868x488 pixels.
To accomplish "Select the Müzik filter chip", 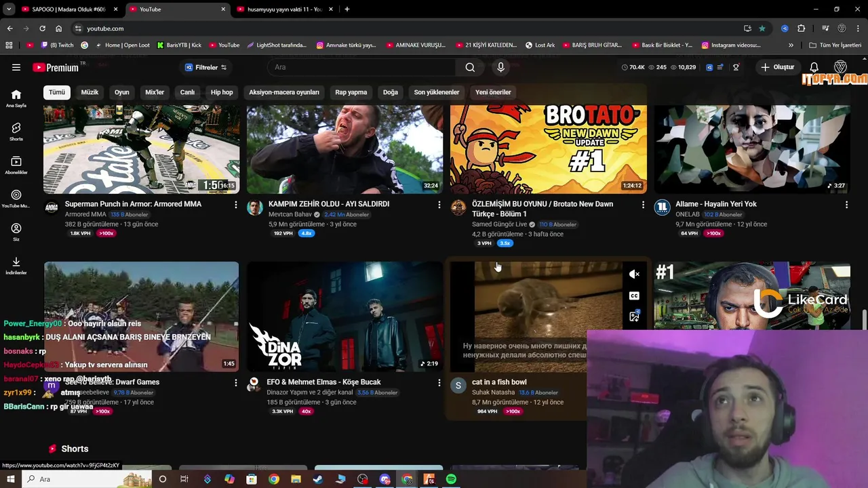I will pyautogui.click(x=90, y=92).
